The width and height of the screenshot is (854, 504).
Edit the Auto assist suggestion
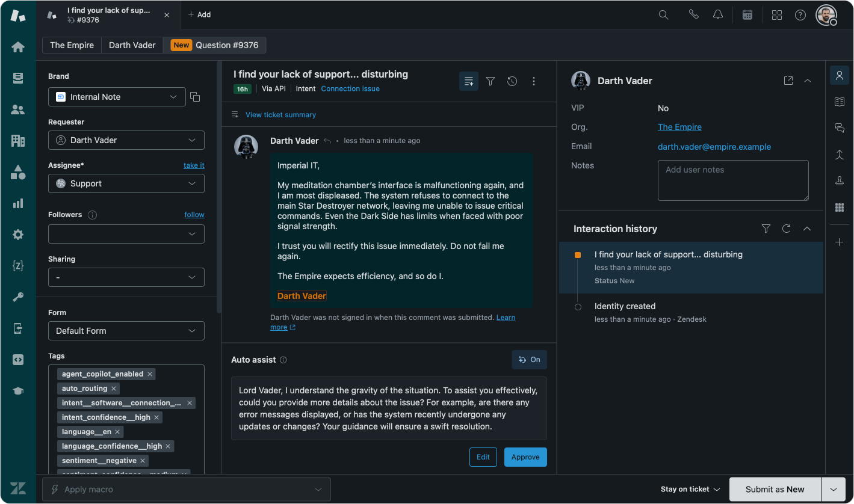coord(483,457)
